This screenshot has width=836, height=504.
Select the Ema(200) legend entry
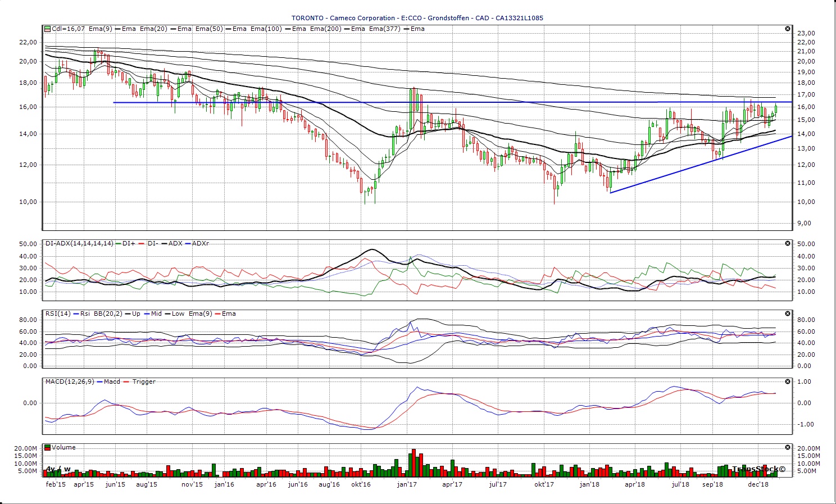(x=325, y=29)
